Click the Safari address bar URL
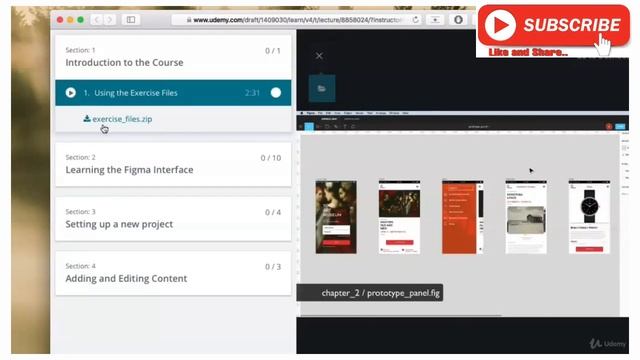The height and width of the screenshot is (360, 640). pos(298,20)
